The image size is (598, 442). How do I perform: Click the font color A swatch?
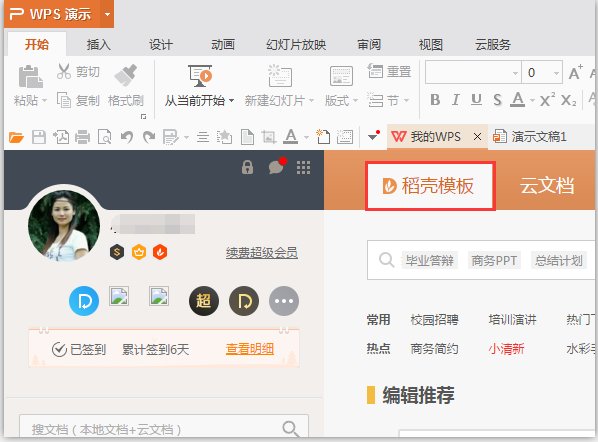(x=518, y=100)
